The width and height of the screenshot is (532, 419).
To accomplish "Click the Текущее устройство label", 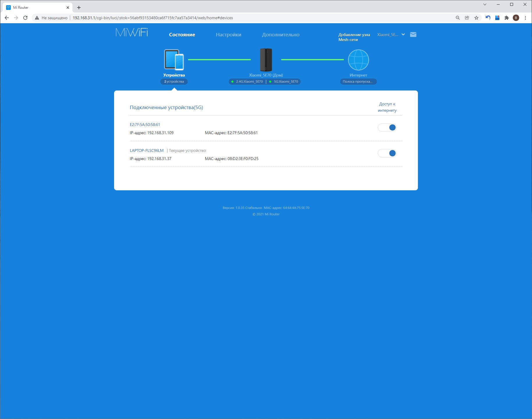I will coord(187,150).
